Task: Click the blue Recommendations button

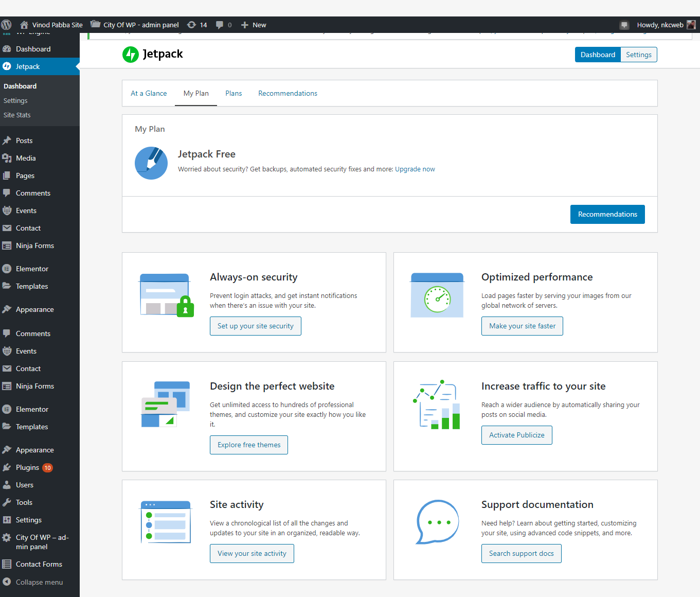Action: (607, 214)
